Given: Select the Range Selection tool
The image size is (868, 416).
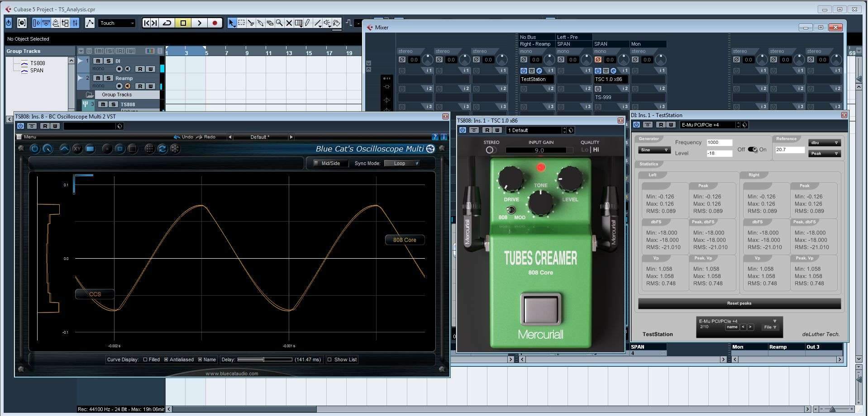Looking at the screenshot, I should coord(242,23).
